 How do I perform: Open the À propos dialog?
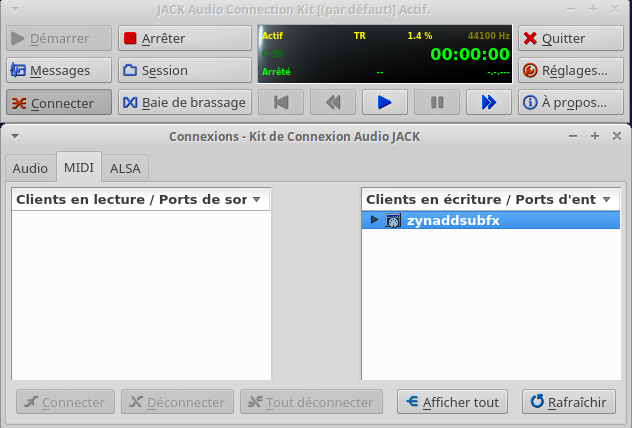click(571, 102)
